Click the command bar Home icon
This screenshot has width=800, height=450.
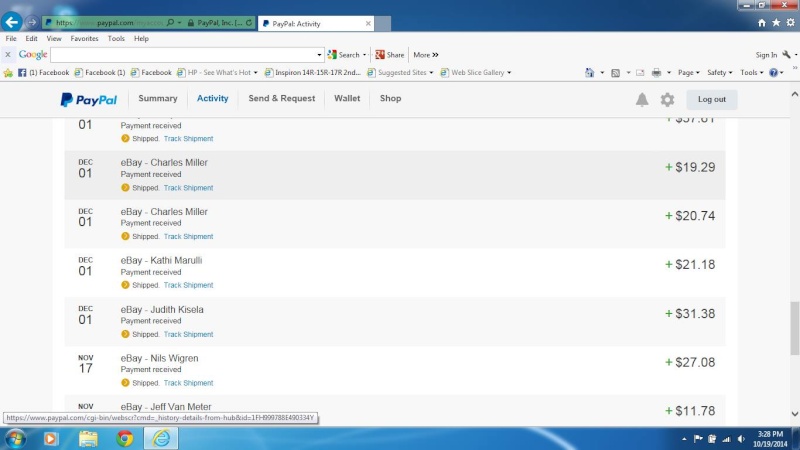coord(589,72)
